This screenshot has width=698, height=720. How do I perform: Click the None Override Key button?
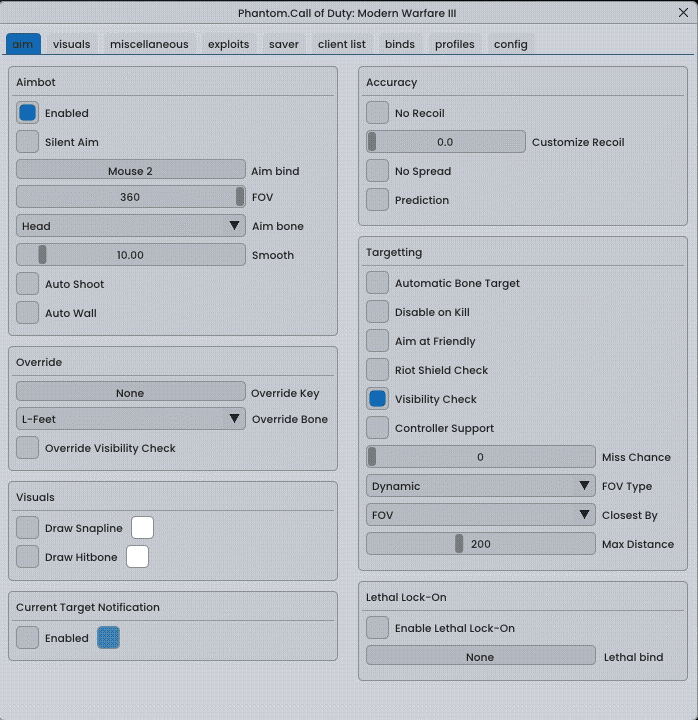[x=131, y=393]
